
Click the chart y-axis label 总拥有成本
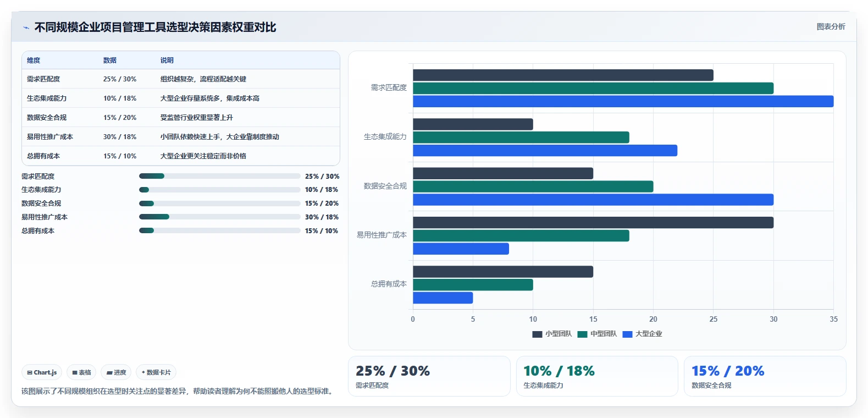point(389,284)
